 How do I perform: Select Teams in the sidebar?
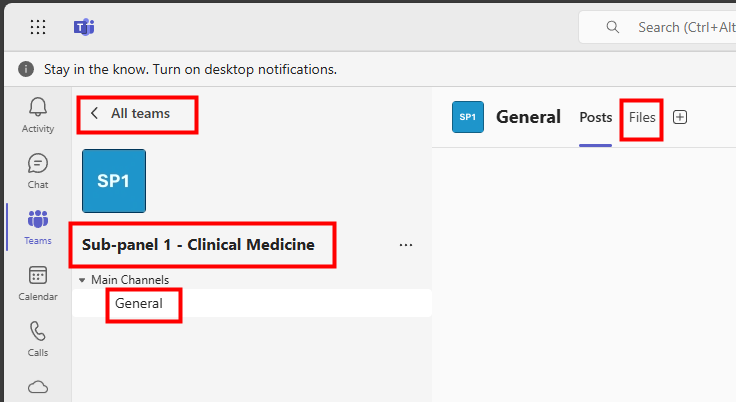point(38,226)
